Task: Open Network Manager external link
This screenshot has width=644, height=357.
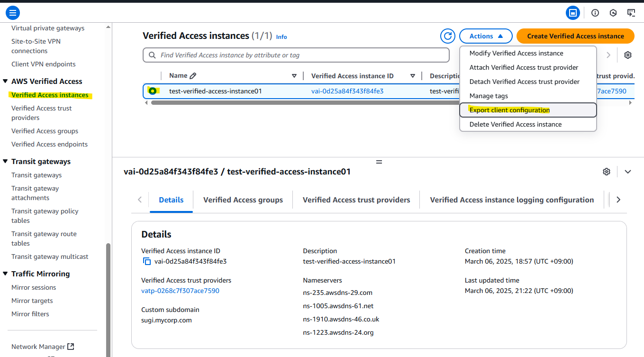Action: tap(43, 347)
